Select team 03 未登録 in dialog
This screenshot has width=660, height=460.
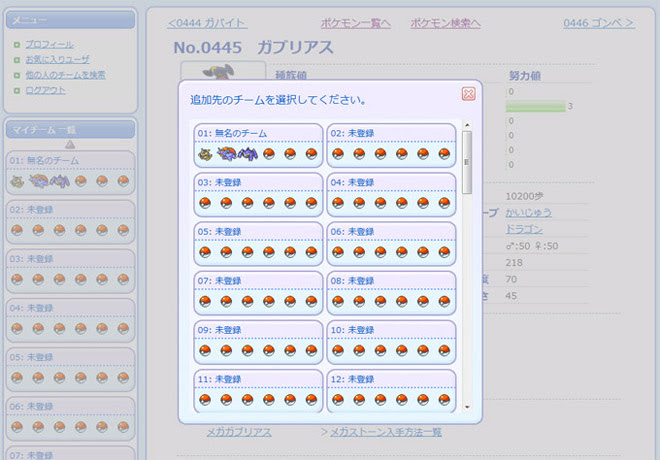pyautogui.click(x=258, y=194)
